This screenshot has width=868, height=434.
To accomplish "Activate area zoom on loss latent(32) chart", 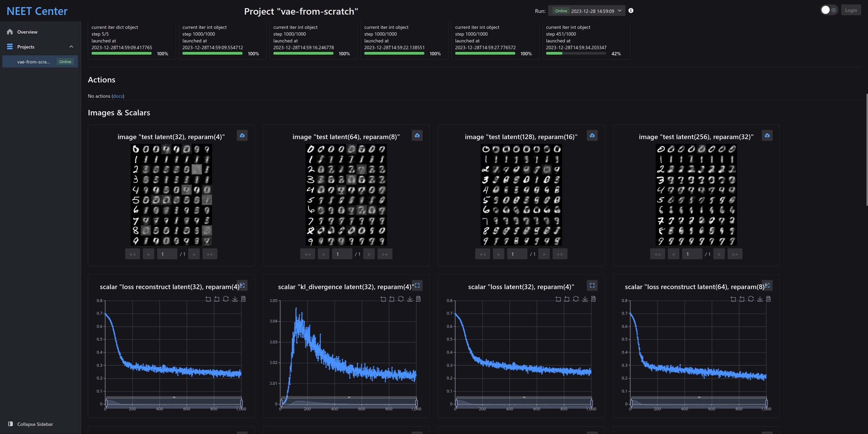I will 558,299.
